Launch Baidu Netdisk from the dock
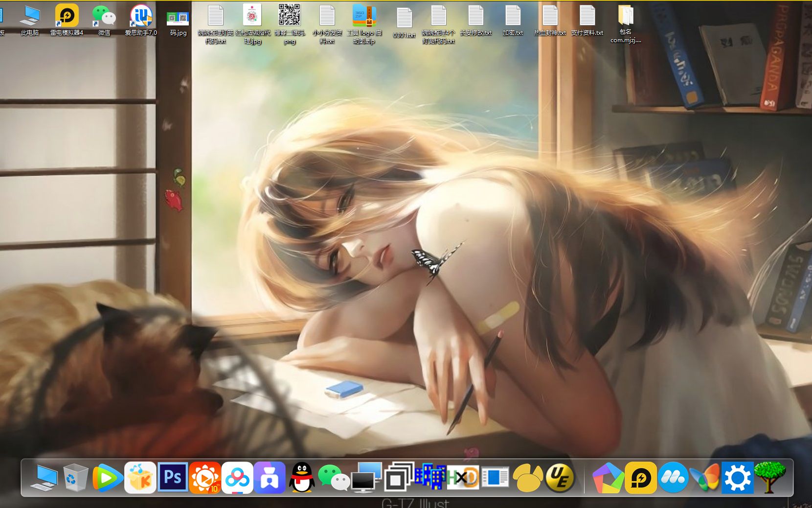The height and width of the screenshot is (508, 812). [x=237, y=478]
